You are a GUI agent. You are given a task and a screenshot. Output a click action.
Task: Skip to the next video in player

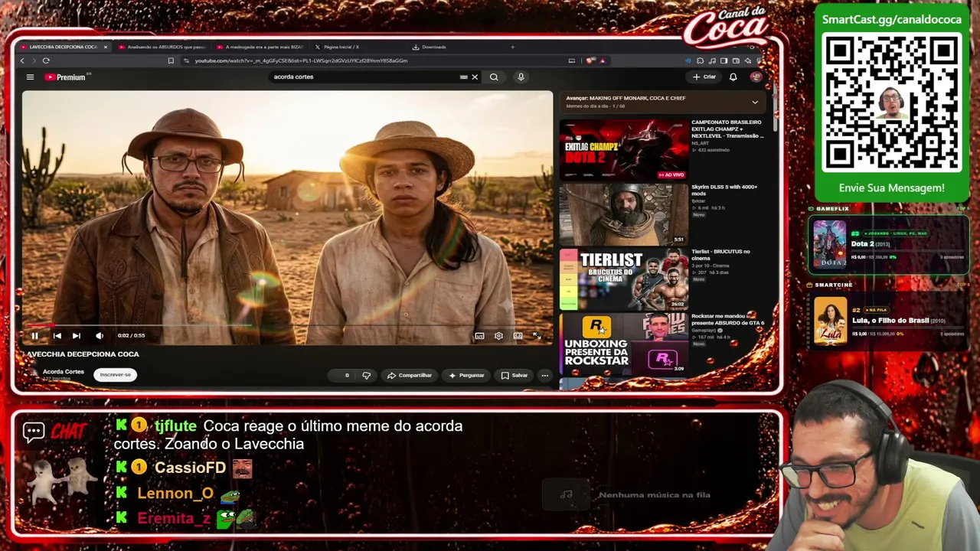coord(77,336)
